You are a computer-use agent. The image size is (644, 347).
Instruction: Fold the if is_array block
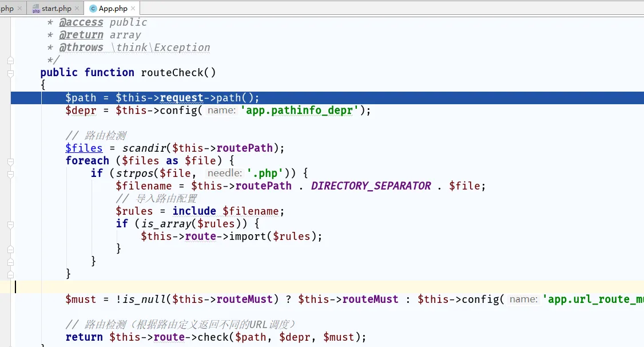tap(10, 224)
